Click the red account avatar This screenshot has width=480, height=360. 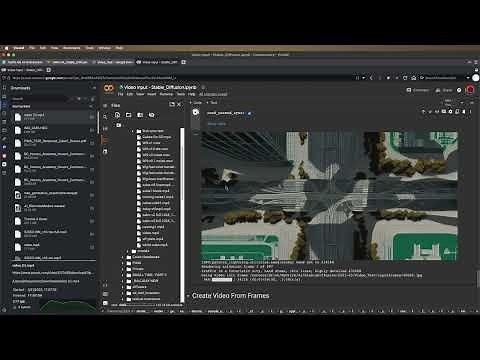[470, 90]
